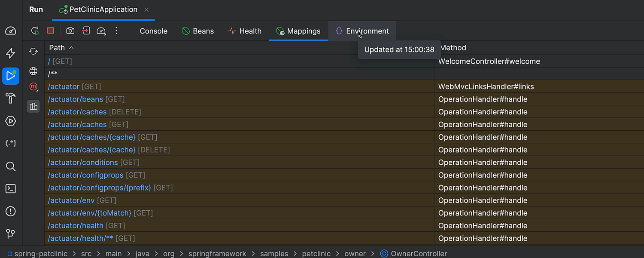This screenshot has height=258, width=644.
Task: Stop the running PetClinicApplication
Action: click(x=51, y=31)
